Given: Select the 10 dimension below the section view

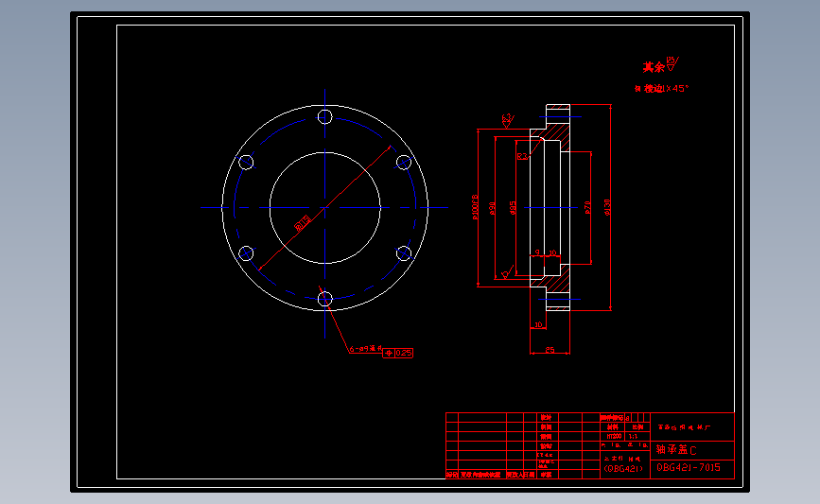Looking at the screenshot, I should (x=538, y=324).
